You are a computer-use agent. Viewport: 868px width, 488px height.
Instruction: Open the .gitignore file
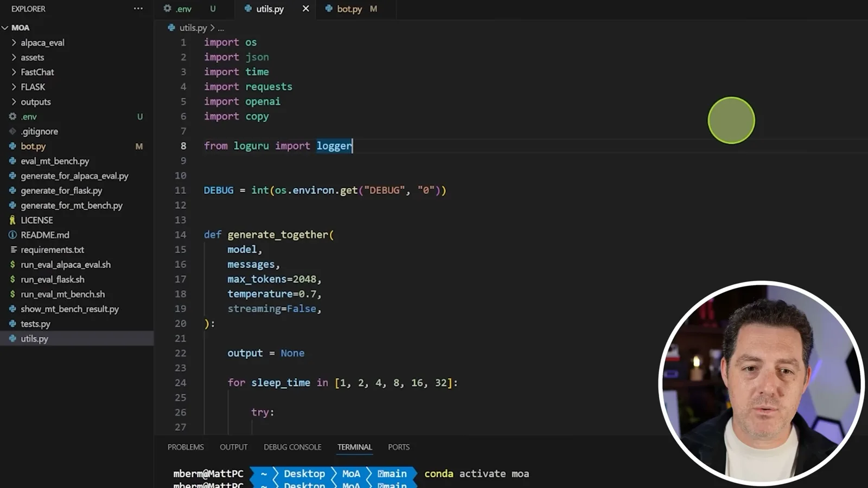click(x=76, y=131)
